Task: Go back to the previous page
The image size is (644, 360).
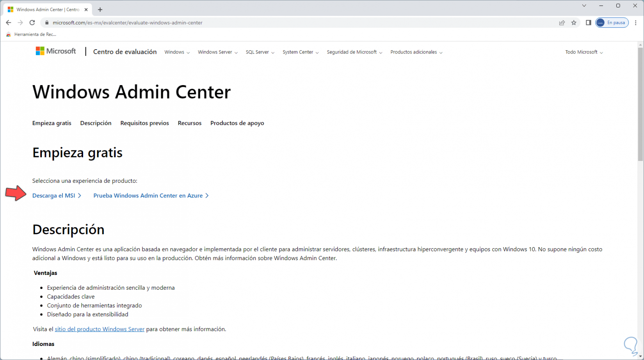Action: (x=9, y=23)
